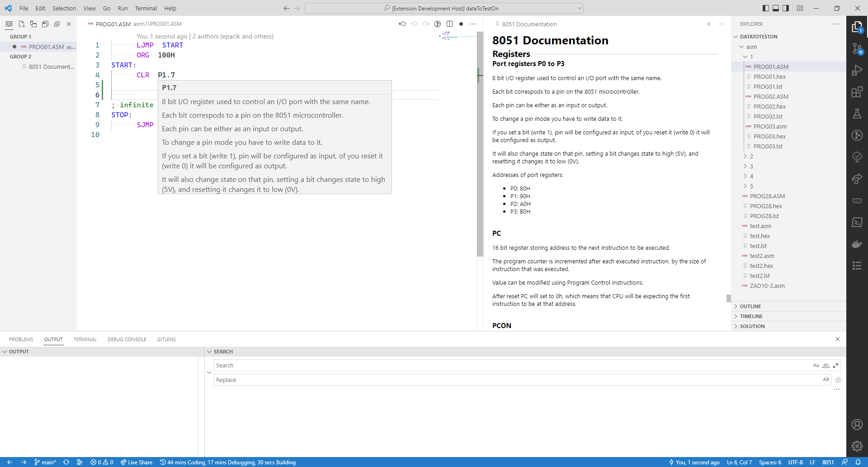Expand the SOLUTION section
The width and height of the screenshot is (868, 467).
point(788,326)
